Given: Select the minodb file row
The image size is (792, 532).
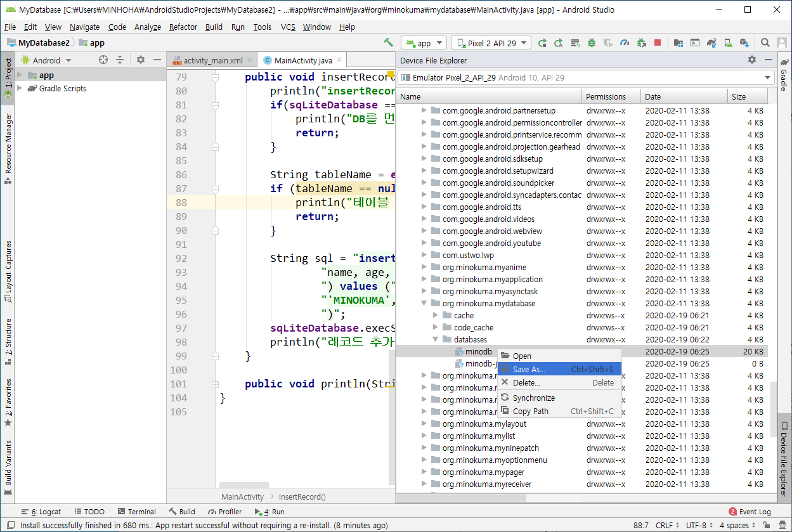Looking at the screenshot, I should [583, 351].
